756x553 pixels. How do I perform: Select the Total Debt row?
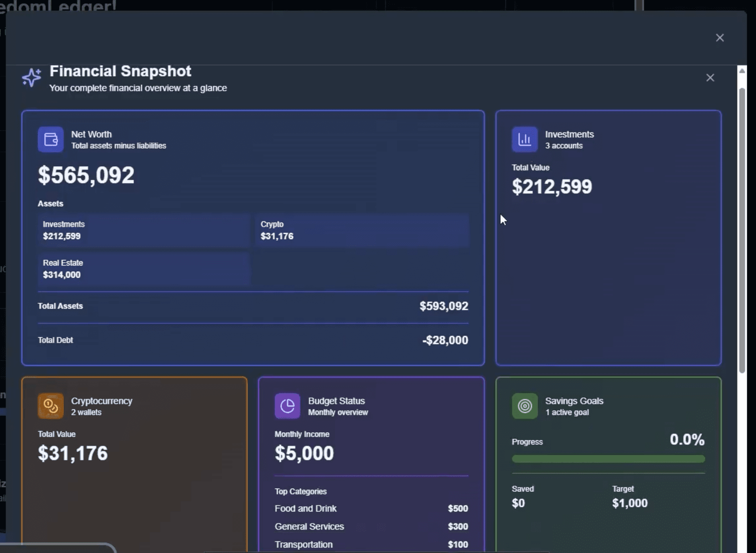click(x=253, y=340)
